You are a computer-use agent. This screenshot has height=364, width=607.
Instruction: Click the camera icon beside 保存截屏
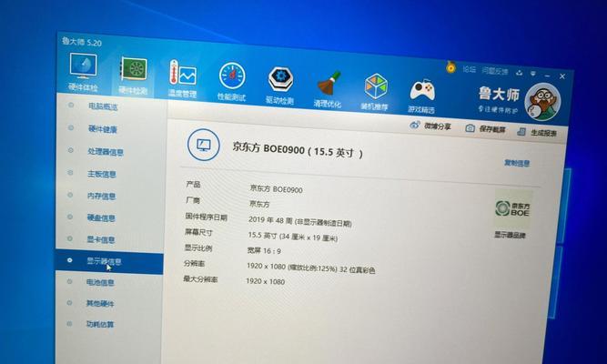pyautogui.click(x=470, y=128)
